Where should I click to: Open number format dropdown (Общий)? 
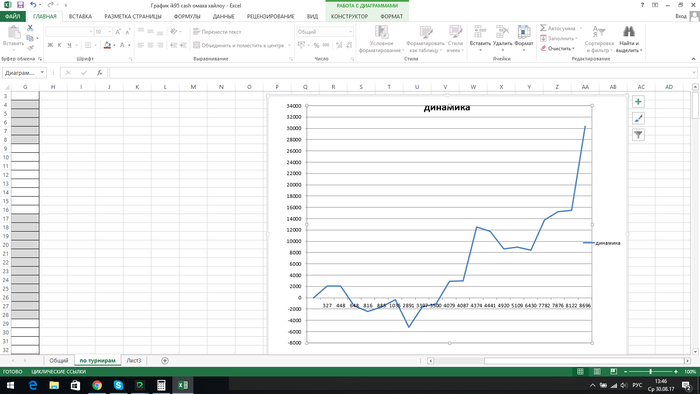(350, 32)
